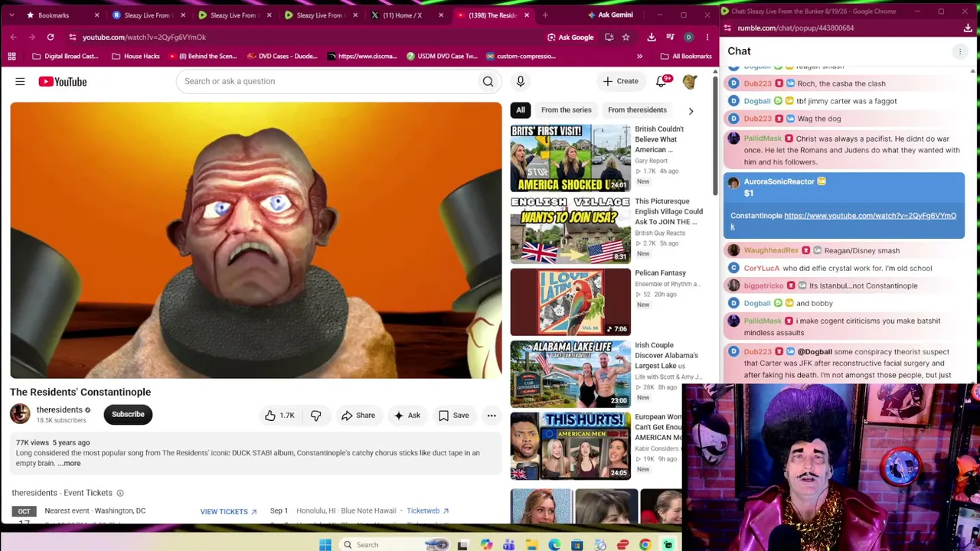Image resolution: width=980 pixels, height=551 pixels.
Task: Open the Alabama Lake Life video thumbnail
Action: 570,374
